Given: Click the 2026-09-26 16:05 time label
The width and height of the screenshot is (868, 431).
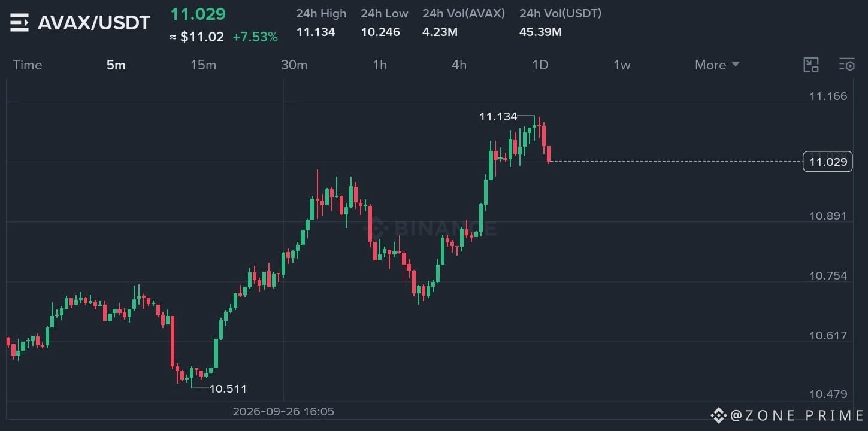Looking at the screenshot, I should point(283,412).
